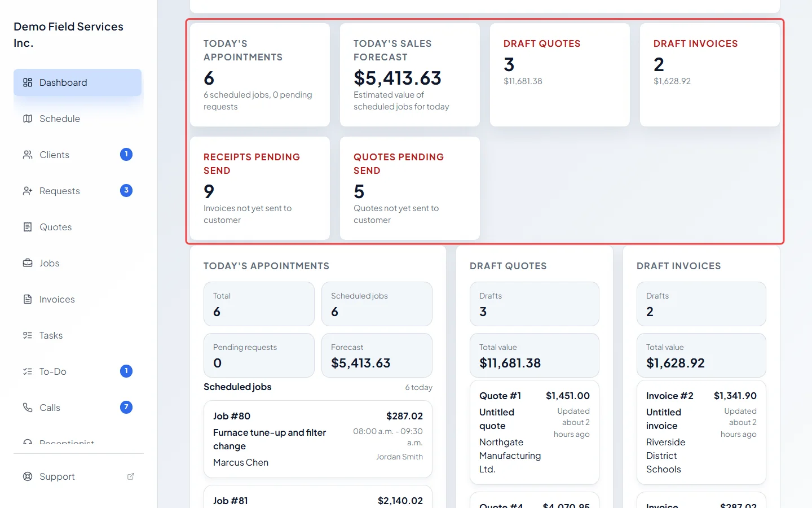Open the Receipts Pending Send card
The height and width of the screenshot is (508, 812).
coord(260,188)
